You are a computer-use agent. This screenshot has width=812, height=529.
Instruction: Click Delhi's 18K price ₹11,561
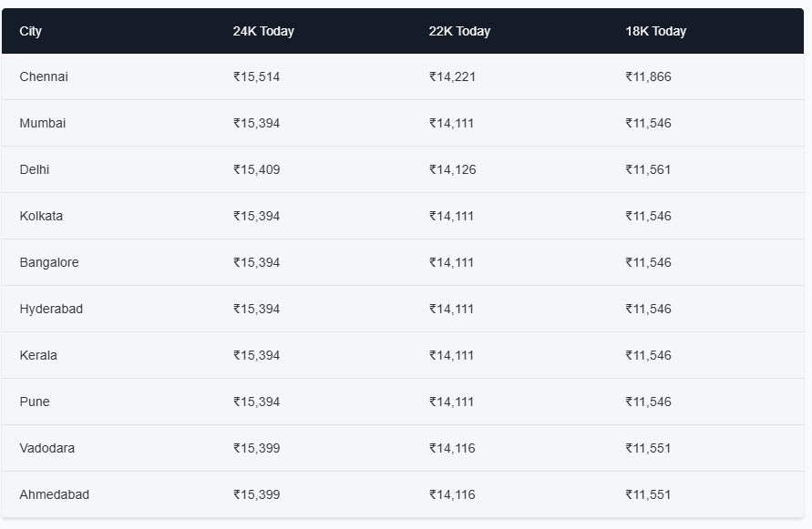point(648,169)
